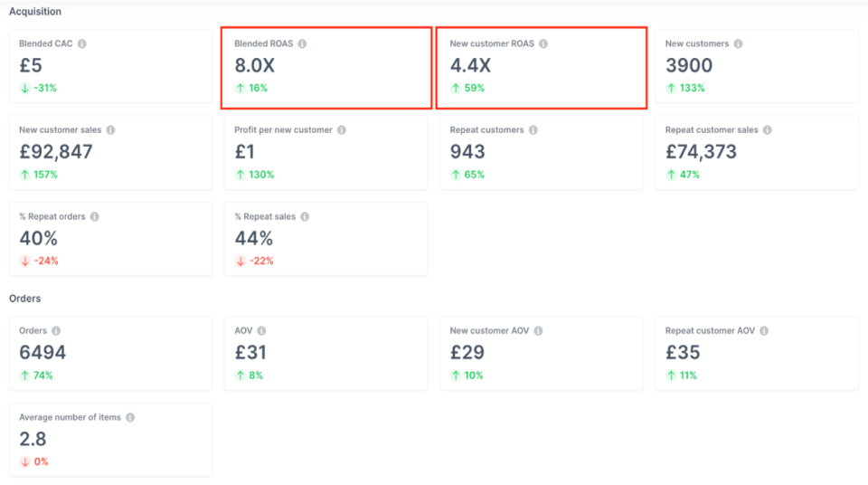Image resolution: width=868 pixels, height=485 pixels.
Task: Select the Blended ROAS 8.0X card
Action: (326, 68)
